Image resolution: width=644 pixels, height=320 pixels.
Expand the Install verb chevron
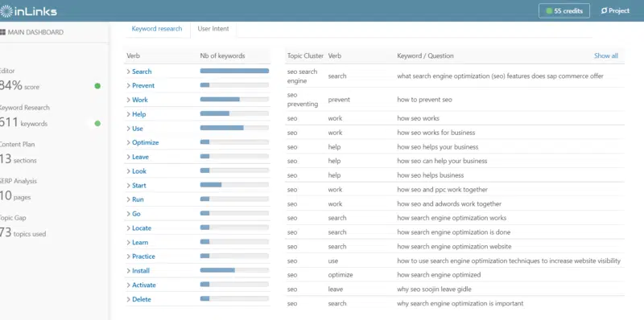(x=129, y=271)
